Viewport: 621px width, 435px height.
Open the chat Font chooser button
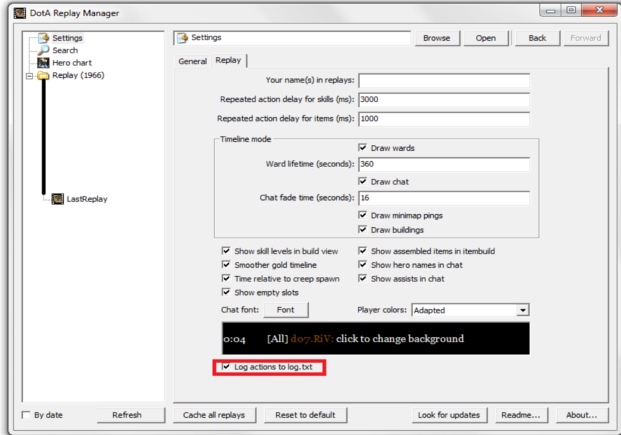point(285,310)
